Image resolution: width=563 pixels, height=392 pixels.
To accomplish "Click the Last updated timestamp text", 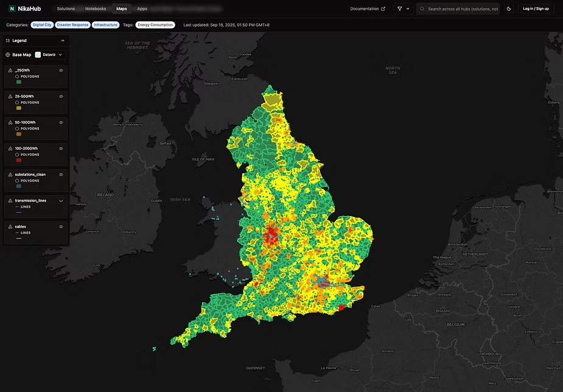I will (x=226, y=25).
